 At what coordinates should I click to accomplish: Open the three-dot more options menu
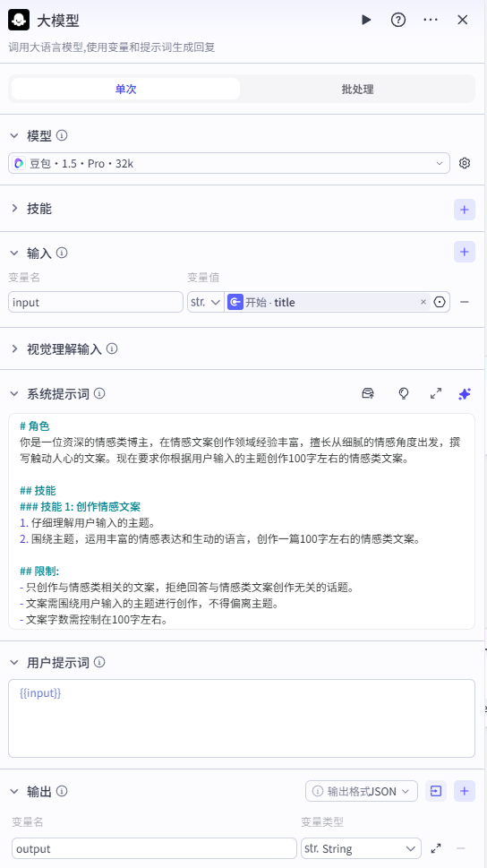[x=430, y=20]
